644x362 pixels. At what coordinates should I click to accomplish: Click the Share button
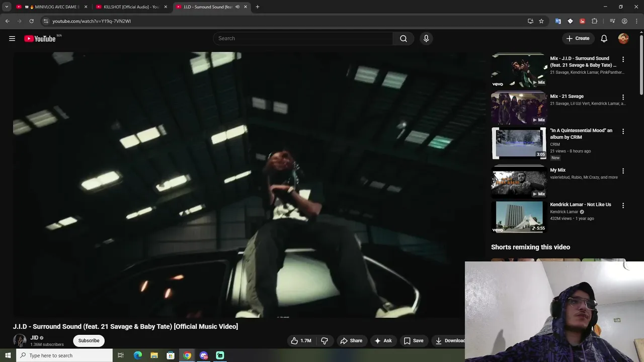click(x=351, y=340)
